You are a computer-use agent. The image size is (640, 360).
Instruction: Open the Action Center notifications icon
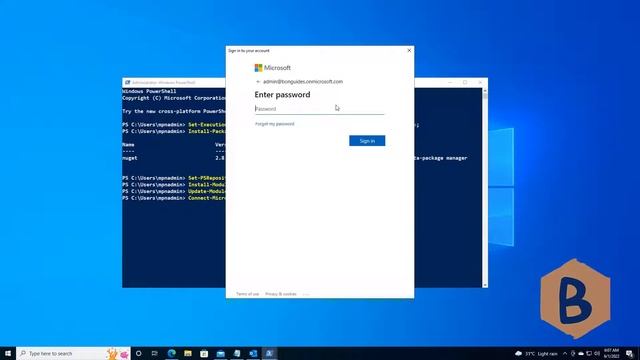[629, 353]
